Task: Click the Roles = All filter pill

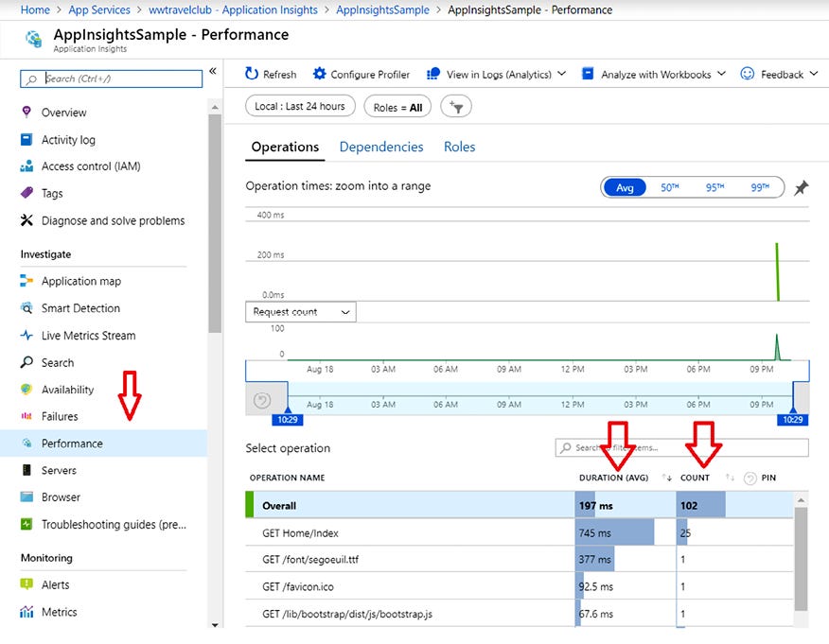Action: click(x=397, y=107)
